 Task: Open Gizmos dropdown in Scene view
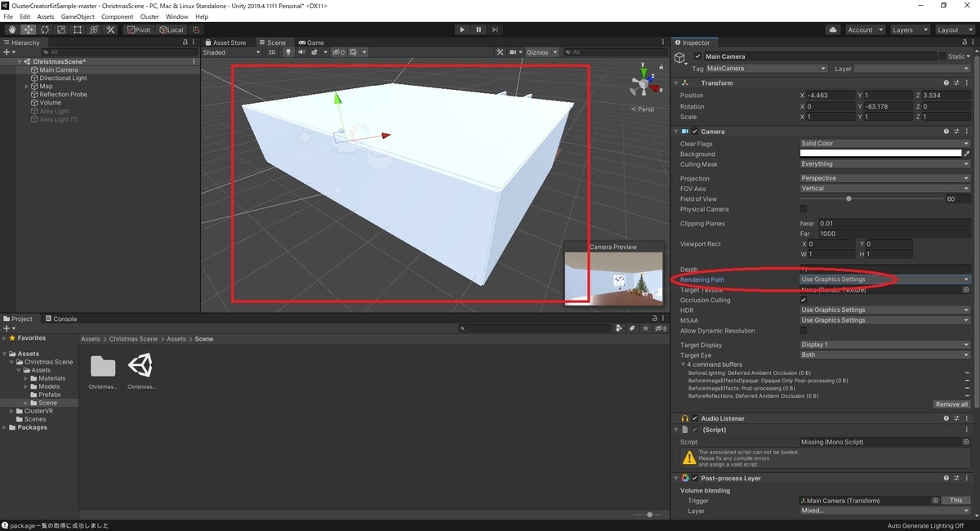[x=542, y=52]
